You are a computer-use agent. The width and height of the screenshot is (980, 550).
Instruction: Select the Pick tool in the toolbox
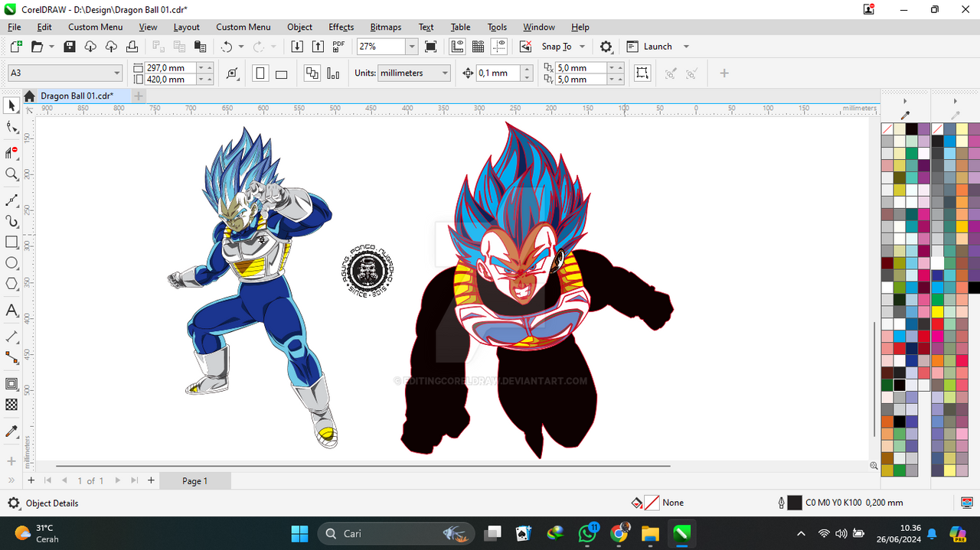[11, 106]
